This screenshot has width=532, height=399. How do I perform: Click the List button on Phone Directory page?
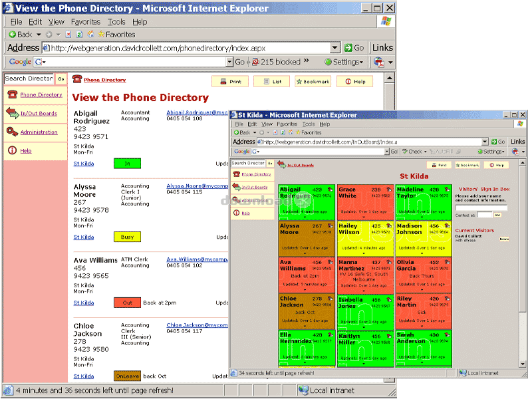click(272, 81)
